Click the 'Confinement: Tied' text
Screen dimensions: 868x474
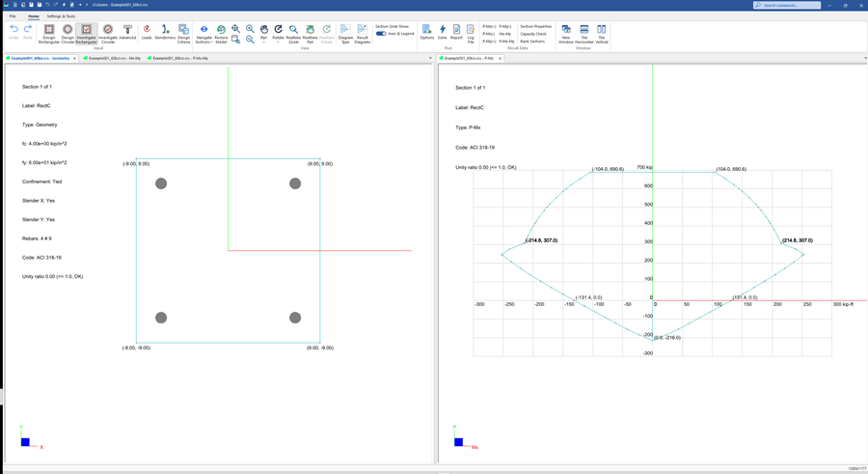click(x=42, y=181)
